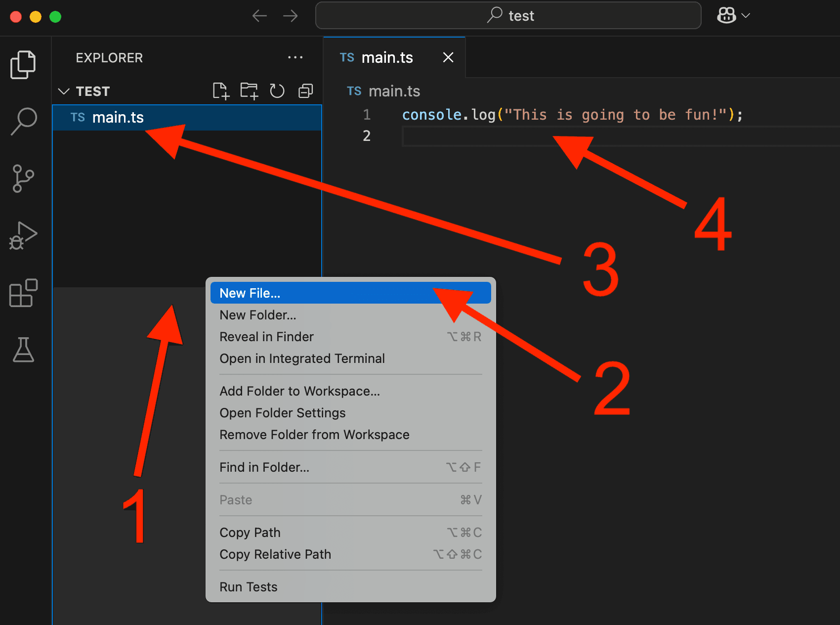Screen dimensions: 840x625
Task: Open the Explorer view icon
Action: [x=23, y=64]
